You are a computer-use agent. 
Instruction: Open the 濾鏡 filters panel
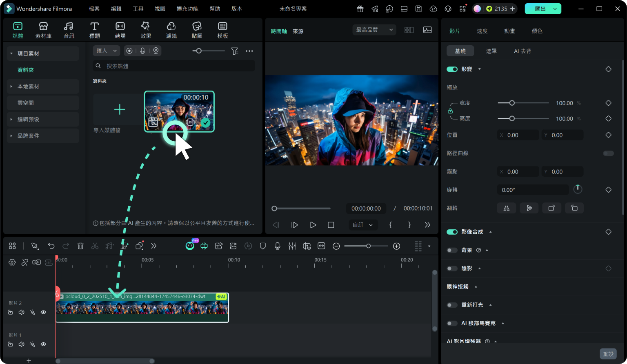(171, 30)
